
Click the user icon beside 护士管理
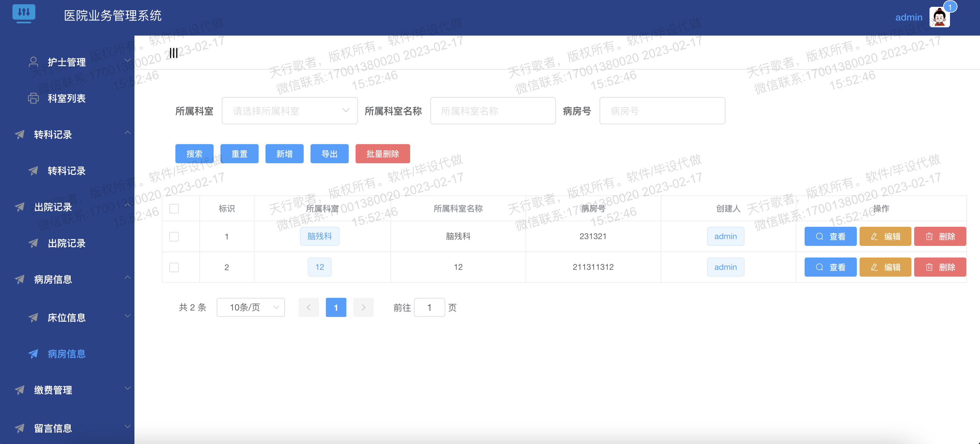pos(33,62)
